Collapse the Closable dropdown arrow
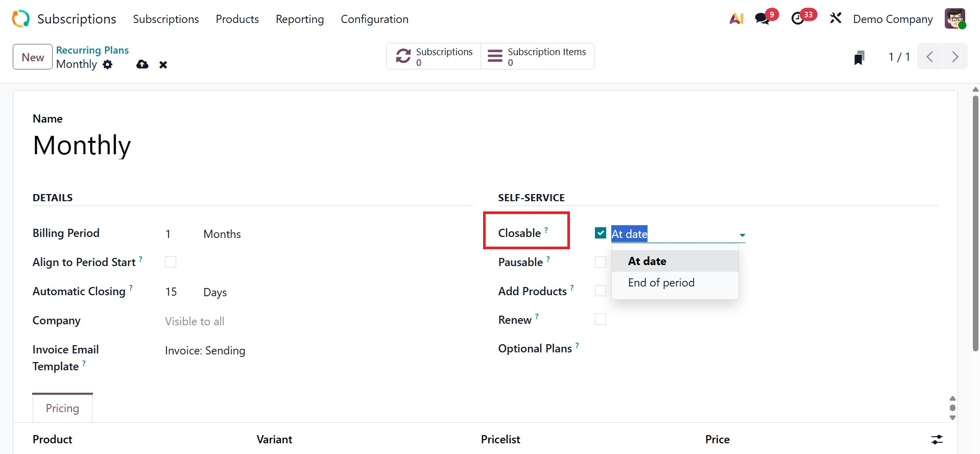The height and width of the screenshot is (454, 980). click(742, 235)
